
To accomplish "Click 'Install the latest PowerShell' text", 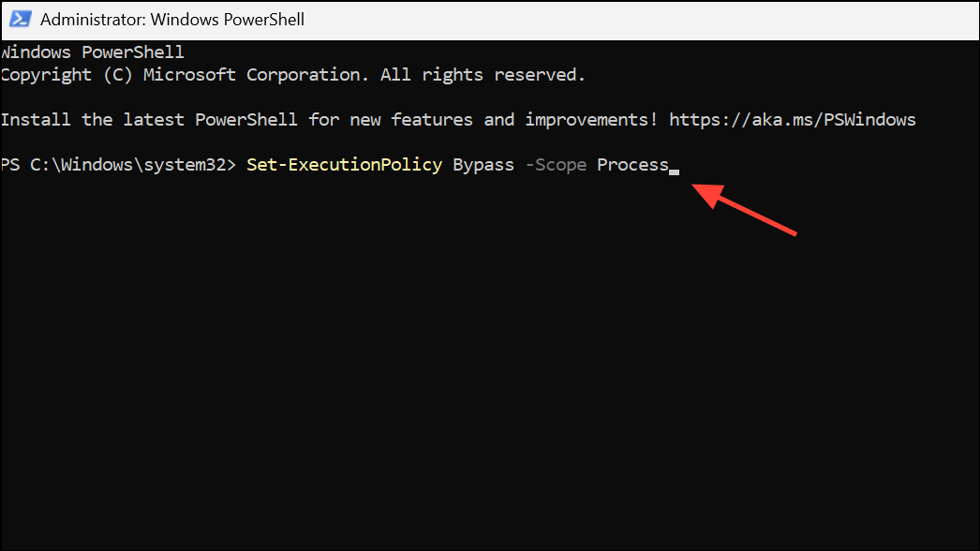I will (149, 119).
